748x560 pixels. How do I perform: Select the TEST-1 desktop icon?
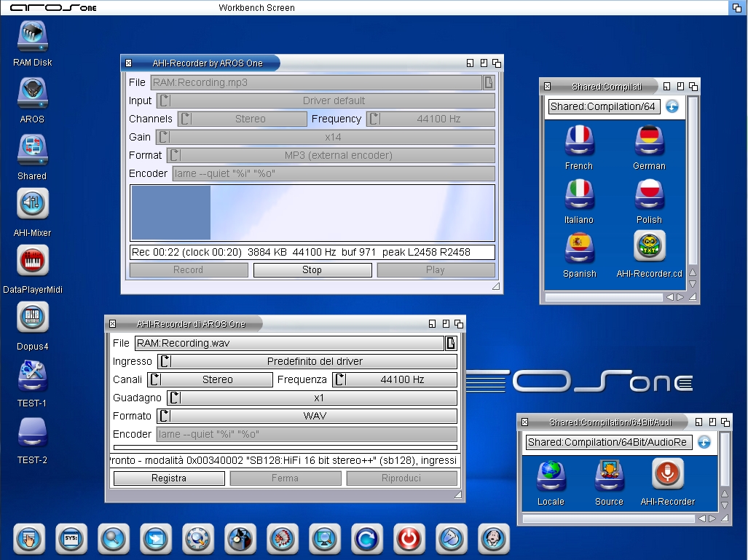coord(33,376)
